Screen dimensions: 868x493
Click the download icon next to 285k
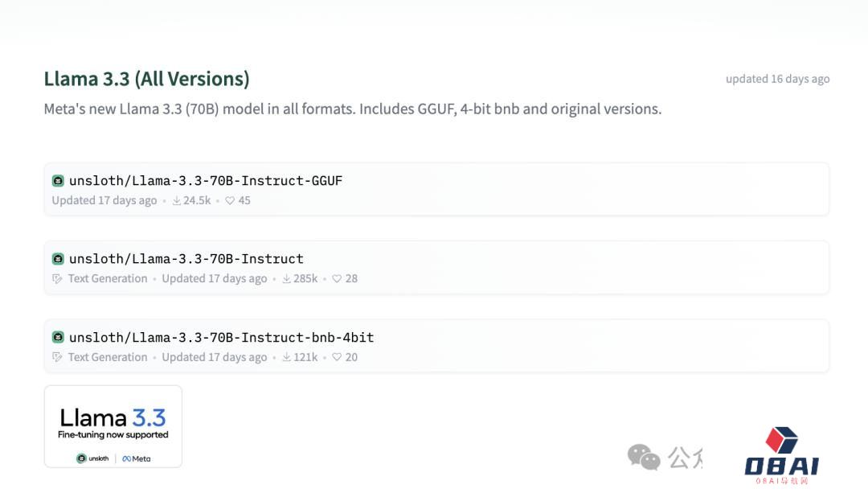(x=287, y=279)
